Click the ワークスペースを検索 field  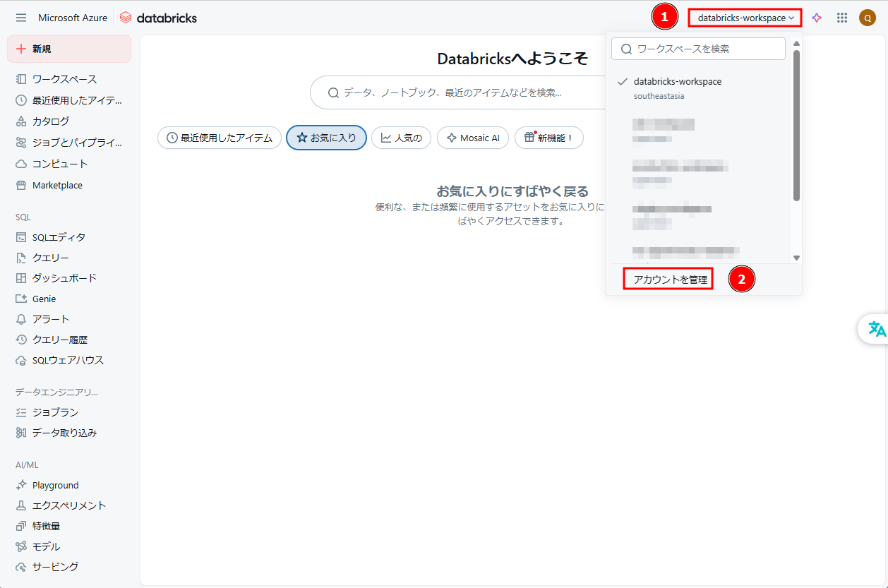tap(698, 49)
